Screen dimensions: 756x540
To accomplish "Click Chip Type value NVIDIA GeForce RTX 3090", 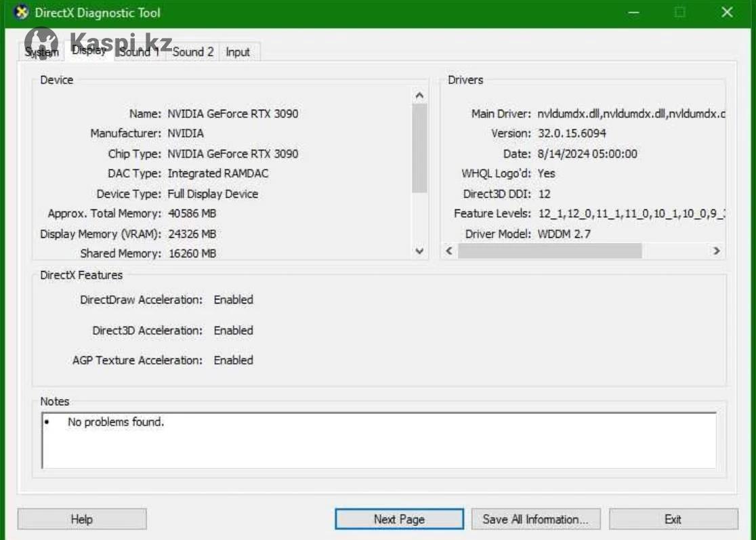I will (233, 154).
